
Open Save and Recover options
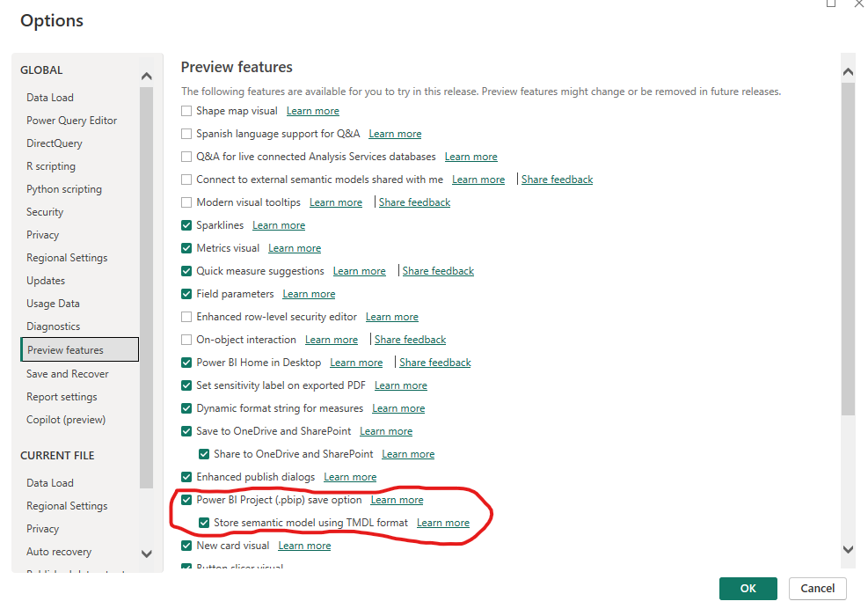tap(68, 374)
